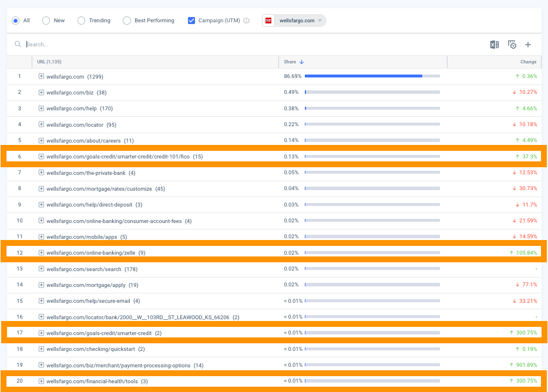This screenshot has width=548, height=392.
Task: Click the search magnifier icon
Action: (x=18, y=45)
